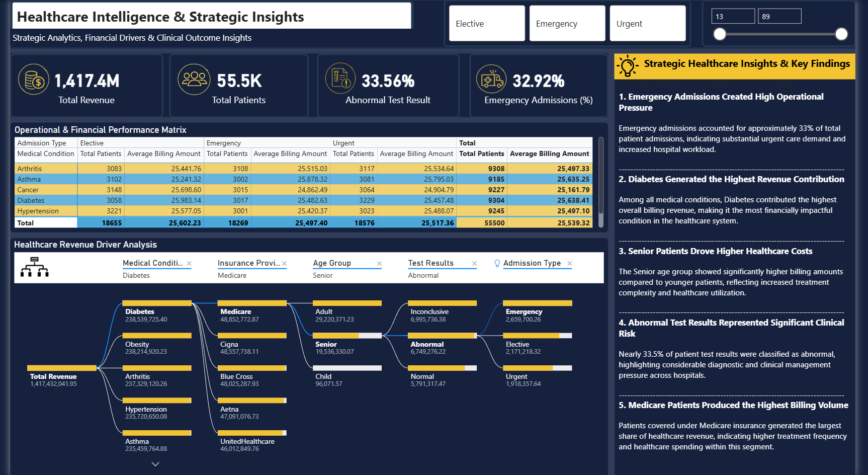
Task: Select the UnitedHealthcare insurance node
Action: [252, 441]
